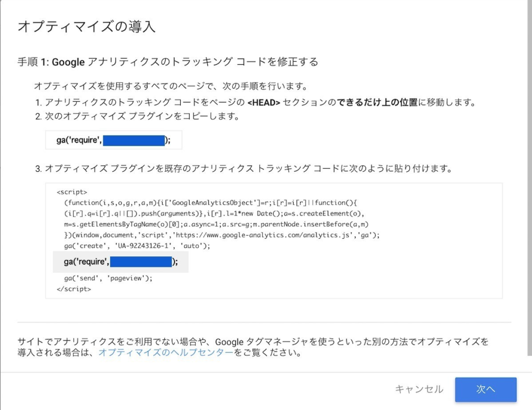Click the オプティマイズの導入 dialog title

tap(87, 26)
